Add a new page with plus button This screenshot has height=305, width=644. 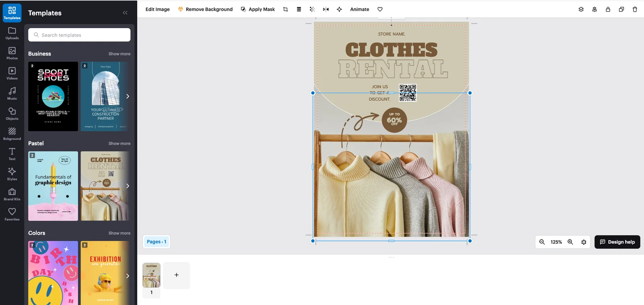click(x=176, y=275)
